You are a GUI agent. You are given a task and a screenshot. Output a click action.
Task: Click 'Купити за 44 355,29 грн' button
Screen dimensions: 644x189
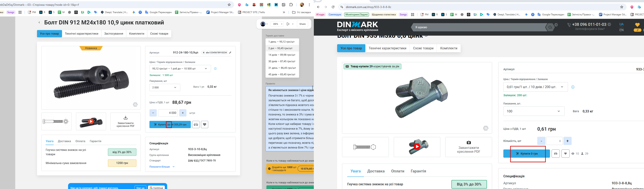(170, 124)
